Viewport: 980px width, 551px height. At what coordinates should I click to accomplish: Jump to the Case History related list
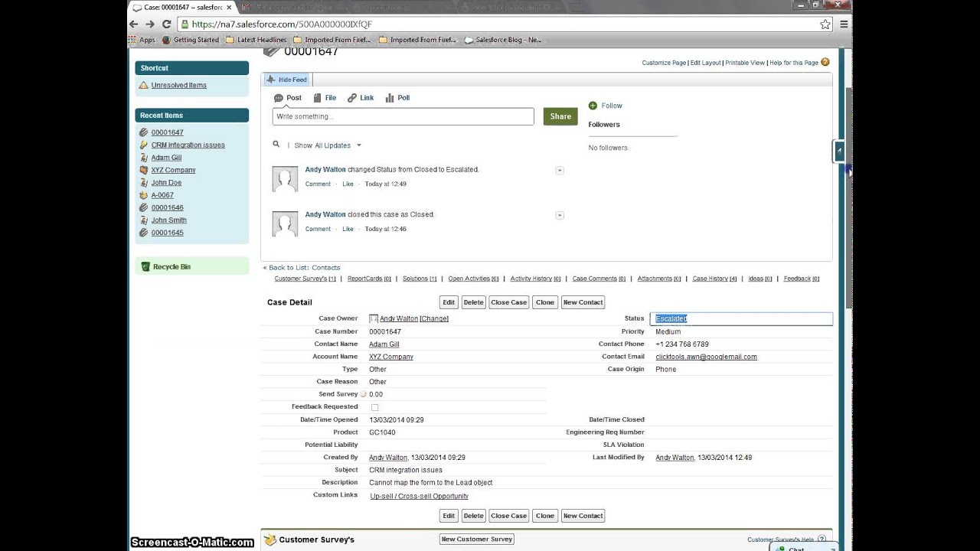(714, 279)
